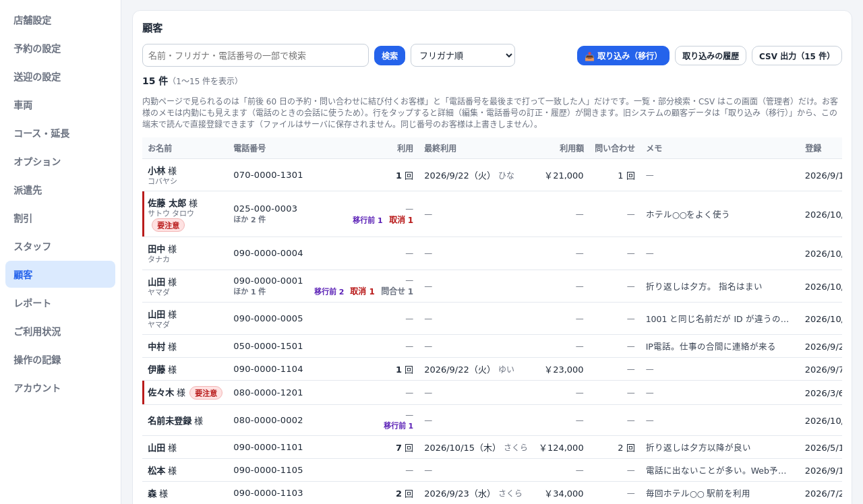This screenshot has width=863, height=504.
Task: Open 操作の記録 log page
Action: (60, 360)
